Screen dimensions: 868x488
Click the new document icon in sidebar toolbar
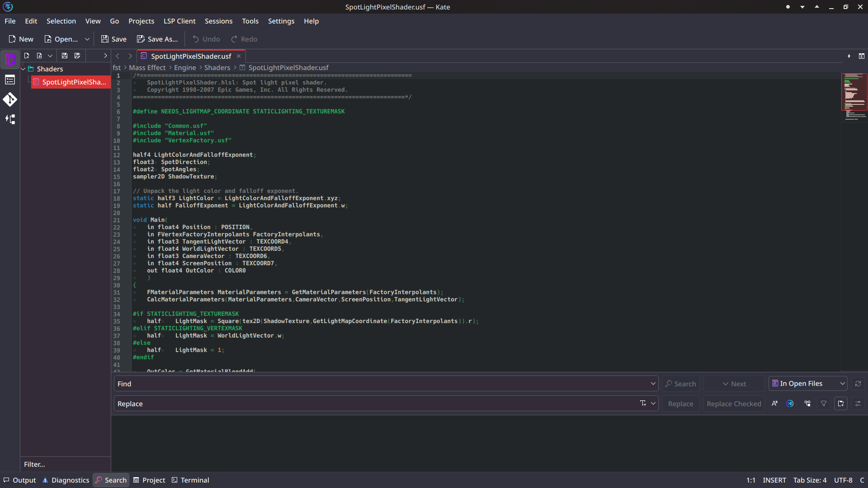[x=27, y=56]
